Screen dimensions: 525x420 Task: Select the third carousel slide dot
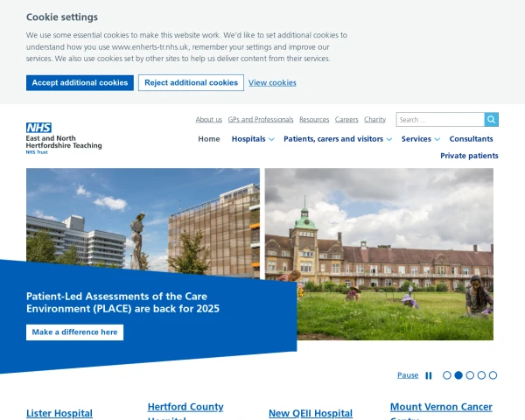click(x=470, y=375)
